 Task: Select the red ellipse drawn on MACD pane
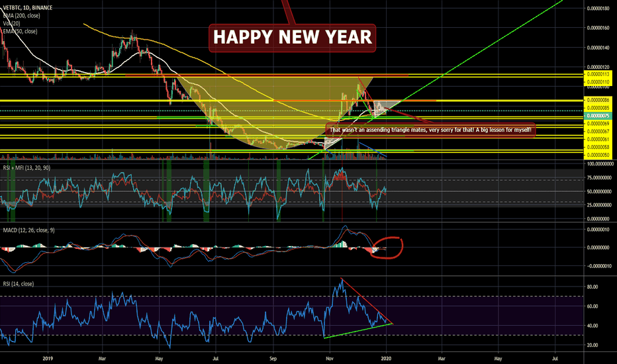click(x=387, y=248)
